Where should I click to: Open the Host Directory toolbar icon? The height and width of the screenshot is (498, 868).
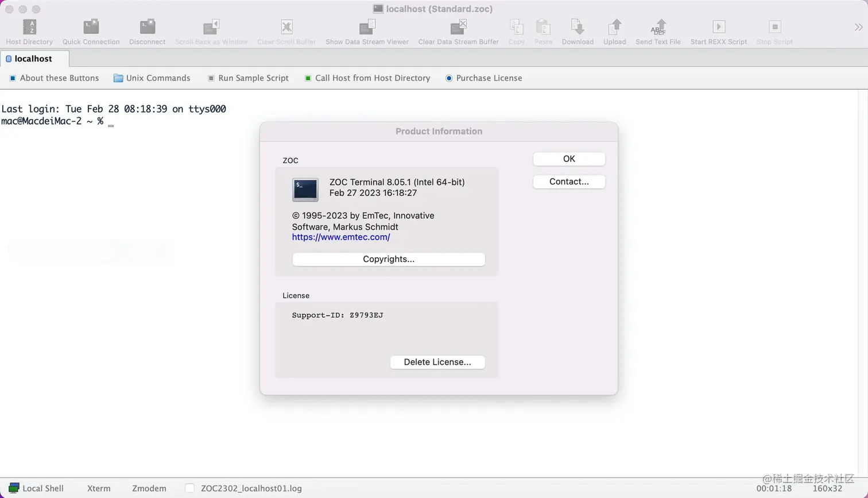point(29,27)
